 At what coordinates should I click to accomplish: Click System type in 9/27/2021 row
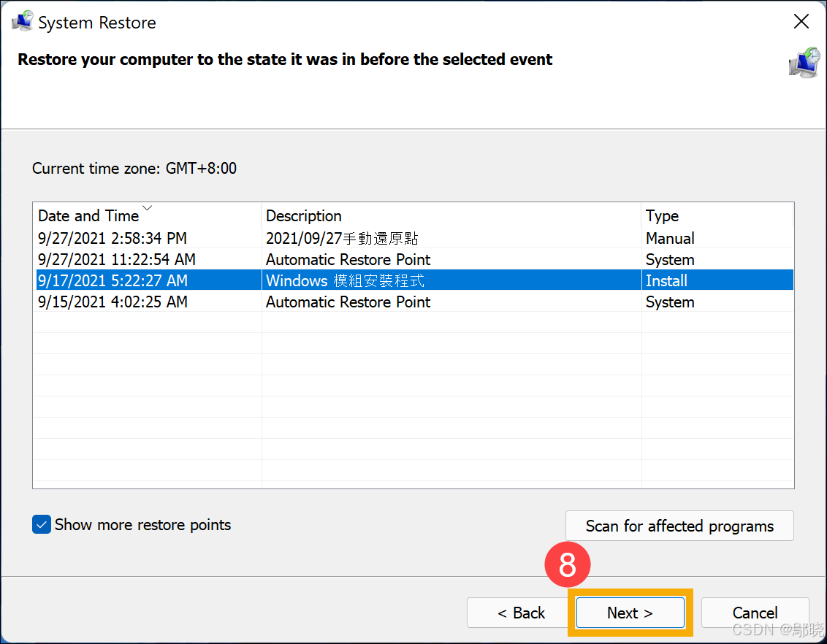pos(670,259)
